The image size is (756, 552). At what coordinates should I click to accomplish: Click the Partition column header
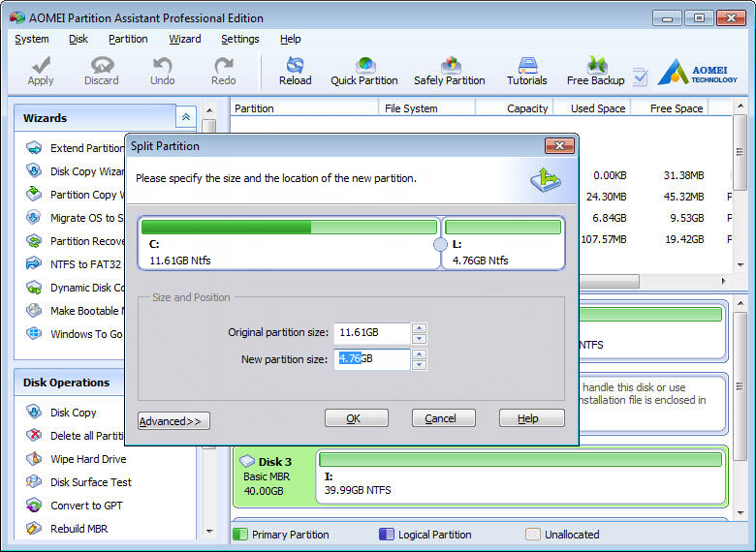coord(304,108)
